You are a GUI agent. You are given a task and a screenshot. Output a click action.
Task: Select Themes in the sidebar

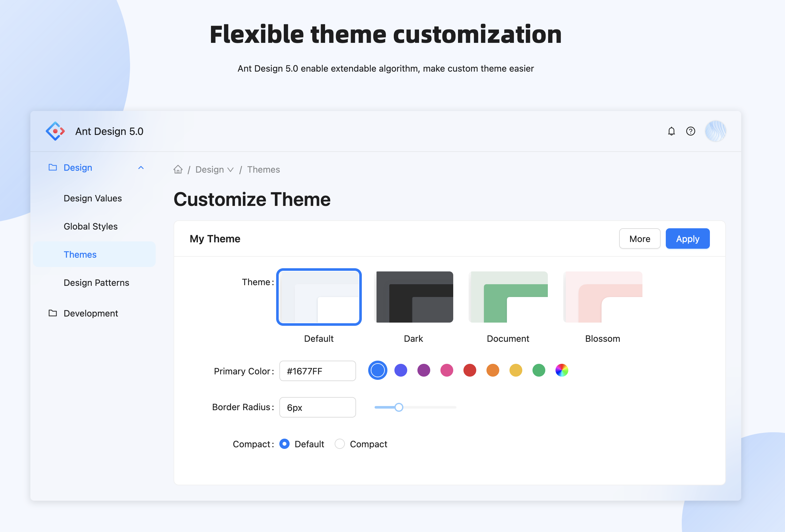(94, 254)
